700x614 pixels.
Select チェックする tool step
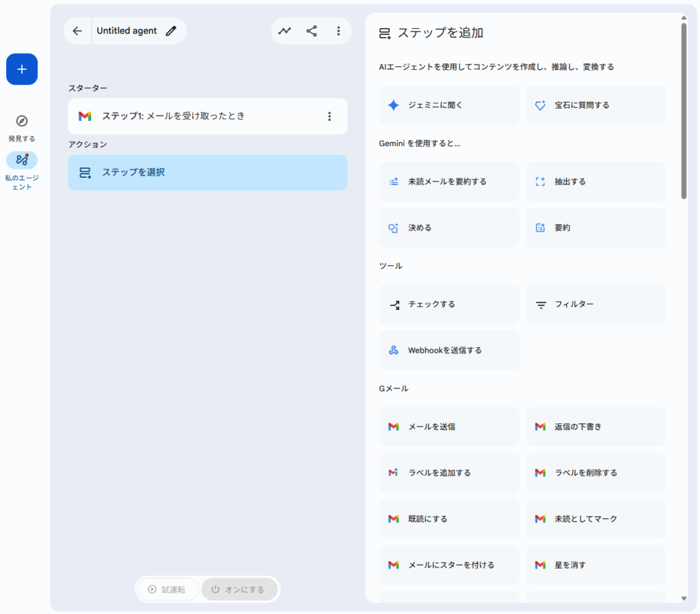pyautogui.click(x=449, y=304)
